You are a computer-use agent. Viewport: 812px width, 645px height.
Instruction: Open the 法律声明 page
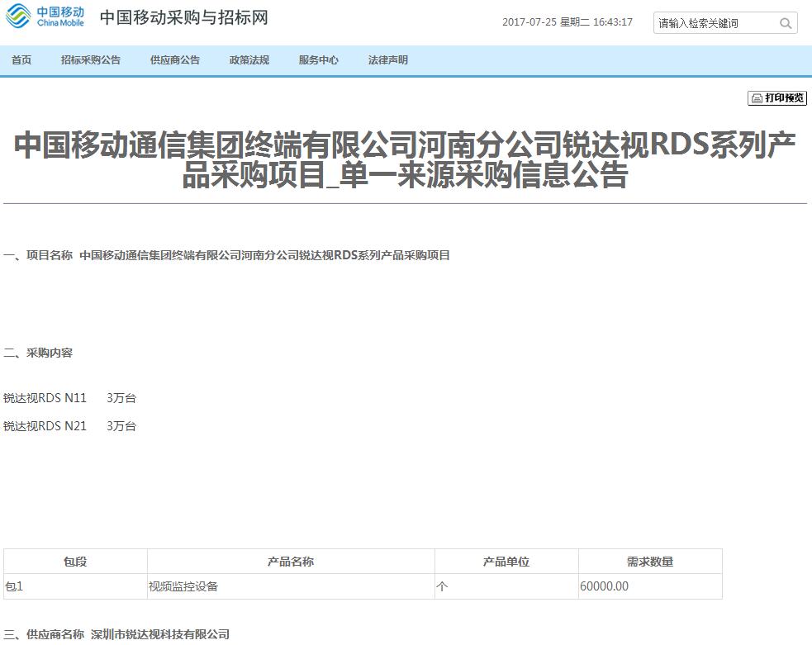388,60
